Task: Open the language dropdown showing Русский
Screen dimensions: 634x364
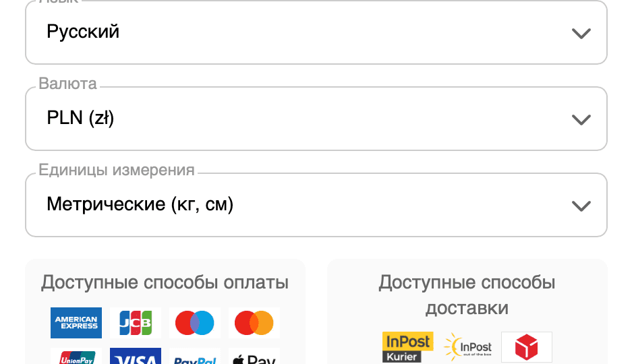Action: pos(316,32)
